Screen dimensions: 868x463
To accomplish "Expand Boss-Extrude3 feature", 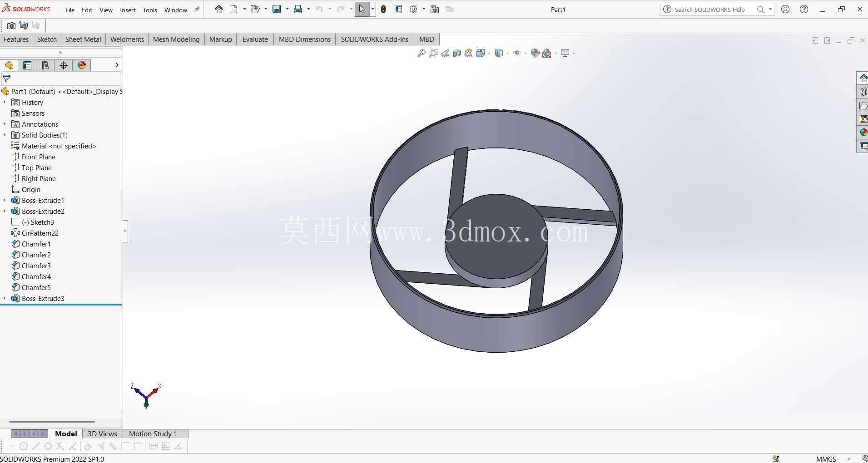I will tap(5, 298).
